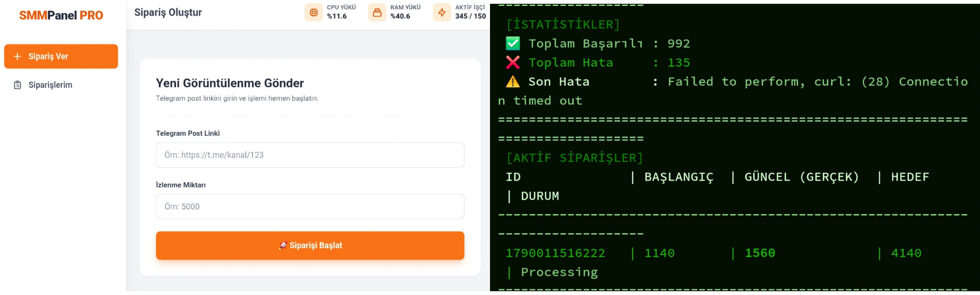Click the clipboard icon beside Siparişlerim
Image resolution: width=980 pixels, height=295 pixels.
(18, 85)
